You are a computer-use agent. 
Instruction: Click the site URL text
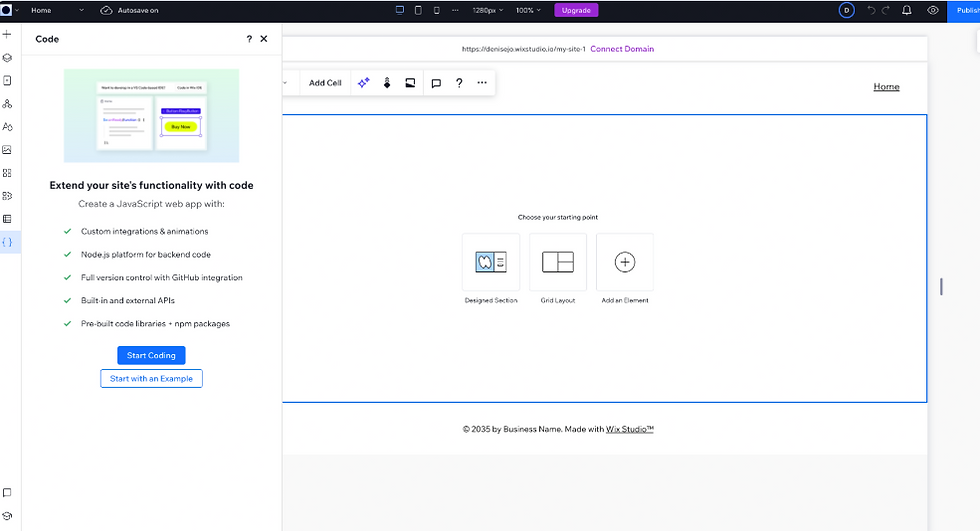pyautogui.click(x=524, y=49)
